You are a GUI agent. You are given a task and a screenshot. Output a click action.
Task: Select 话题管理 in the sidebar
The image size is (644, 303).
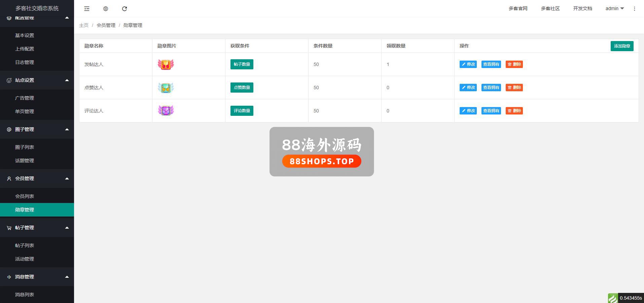(25, 161)
